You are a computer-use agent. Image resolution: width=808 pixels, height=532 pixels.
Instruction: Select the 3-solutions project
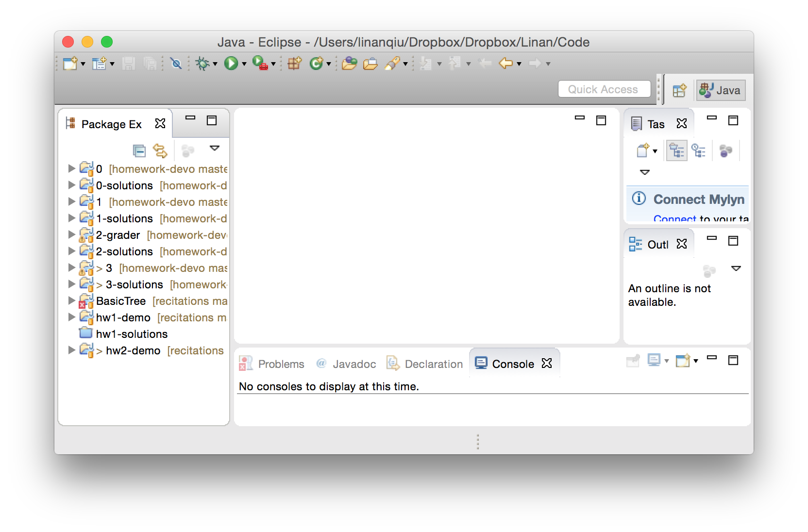153,284
